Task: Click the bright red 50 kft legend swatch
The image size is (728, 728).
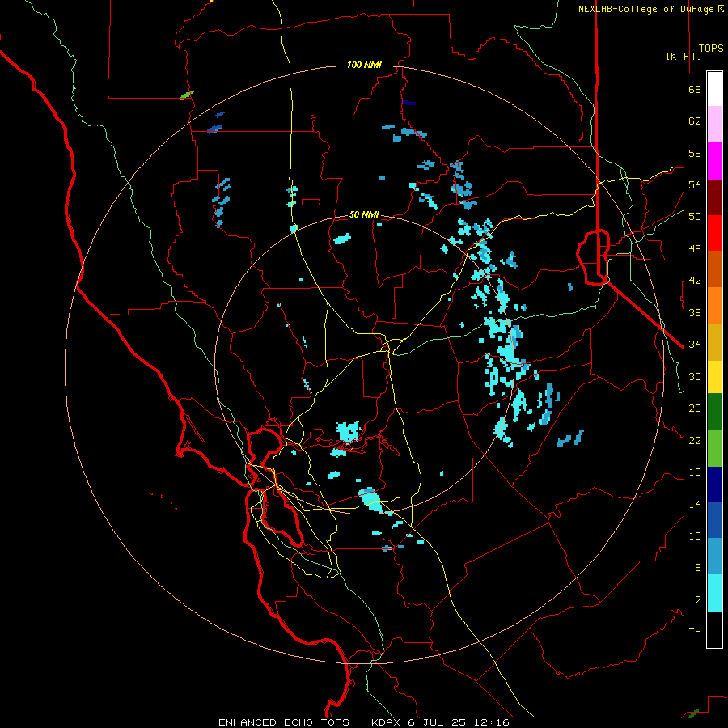Action: point(714,233)
